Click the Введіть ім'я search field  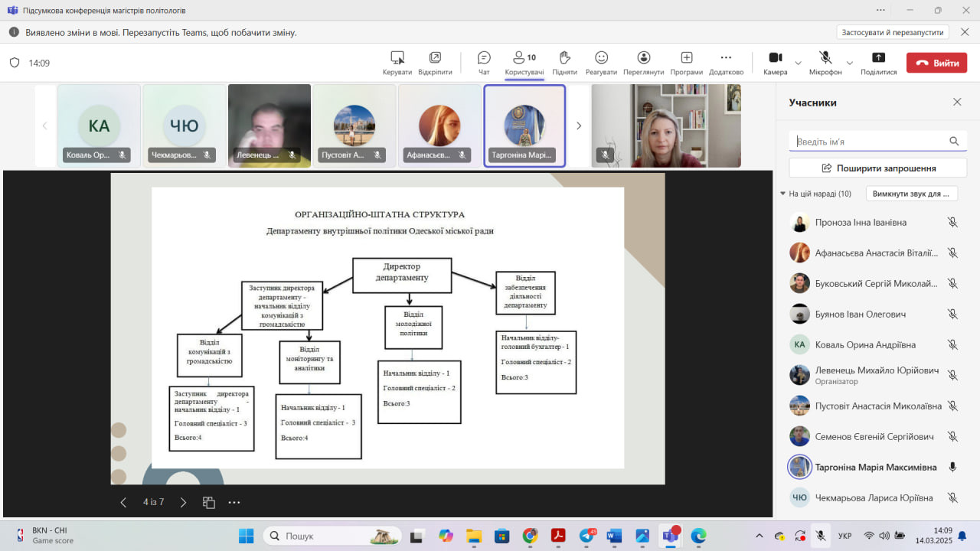point(869,142)
